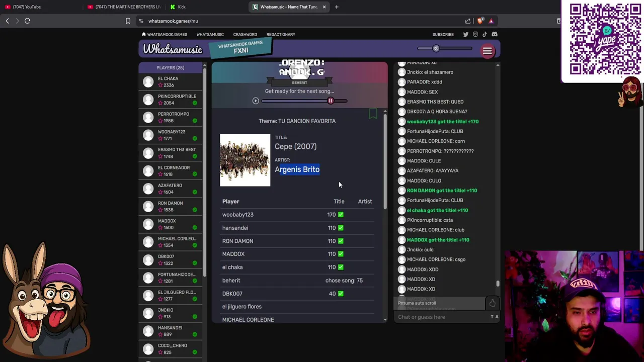Image resolution: width=644 pixels, height=362 pixels.
Task: Click Resume auto scroll
Action: pyautogui.click(x=417, y=303)
